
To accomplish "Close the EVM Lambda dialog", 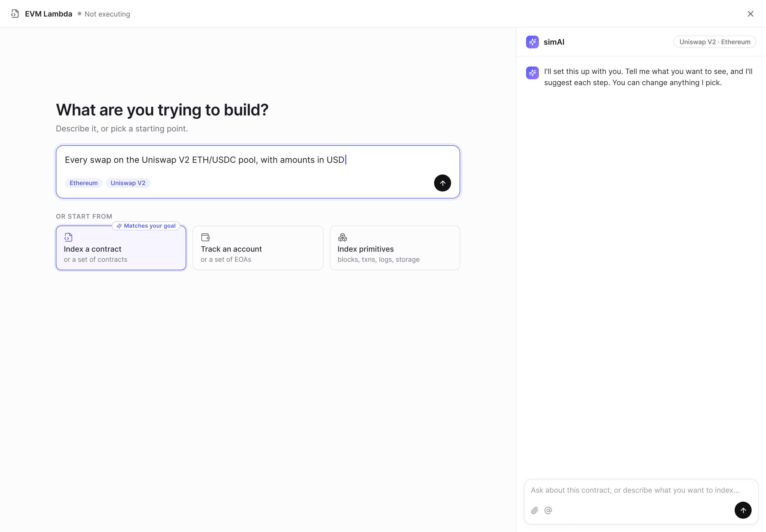I will click(750, 14).
